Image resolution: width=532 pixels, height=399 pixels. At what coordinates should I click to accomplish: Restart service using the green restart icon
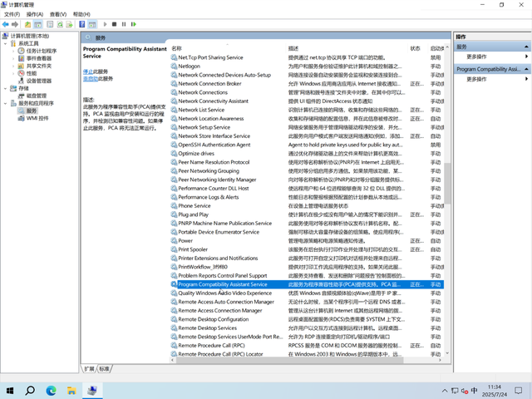point(134,24)
